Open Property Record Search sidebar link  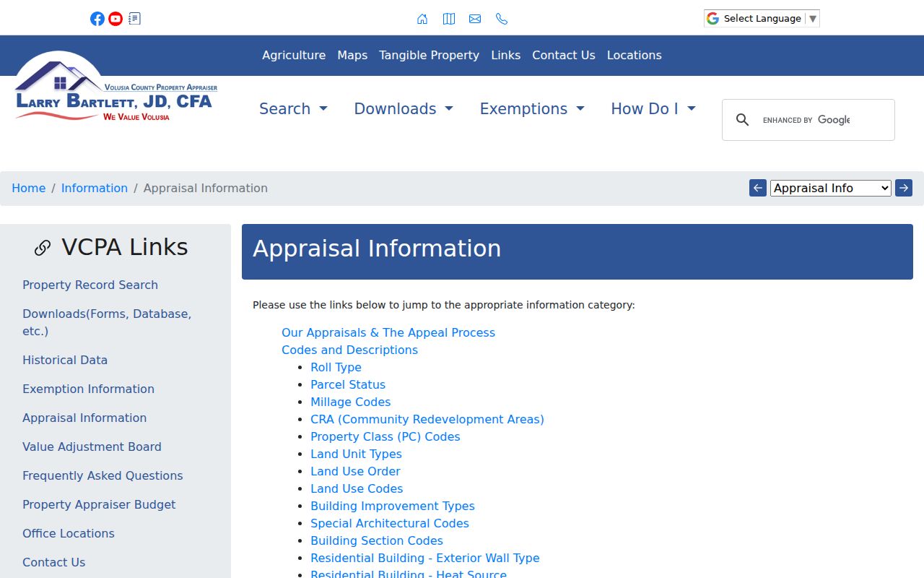(x=90, y=285)
